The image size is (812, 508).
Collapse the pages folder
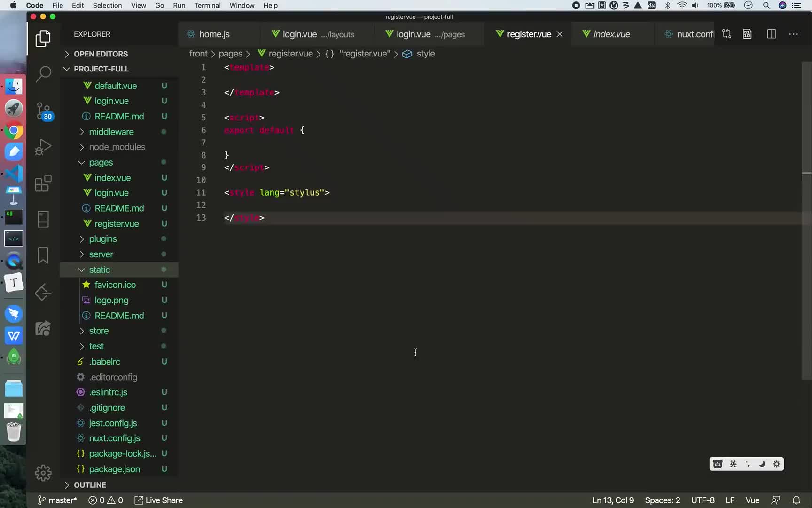[101, 162]
